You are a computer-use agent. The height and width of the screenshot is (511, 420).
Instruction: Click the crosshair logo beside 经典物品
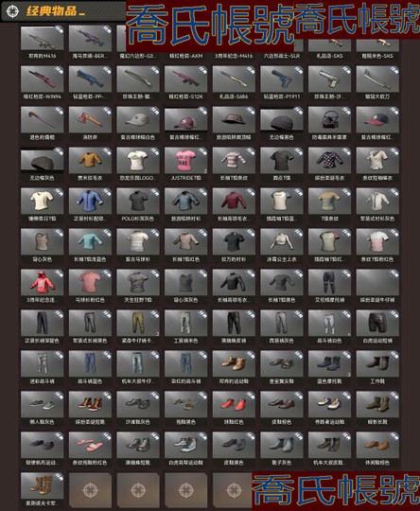click(x=13, y=11)
